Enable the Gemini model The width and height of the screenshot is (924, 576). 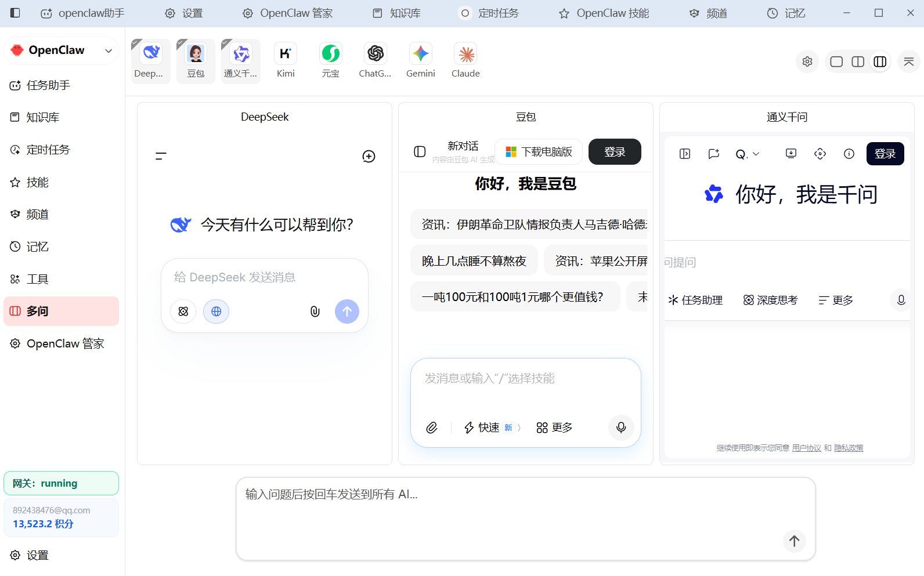(421, 61)
